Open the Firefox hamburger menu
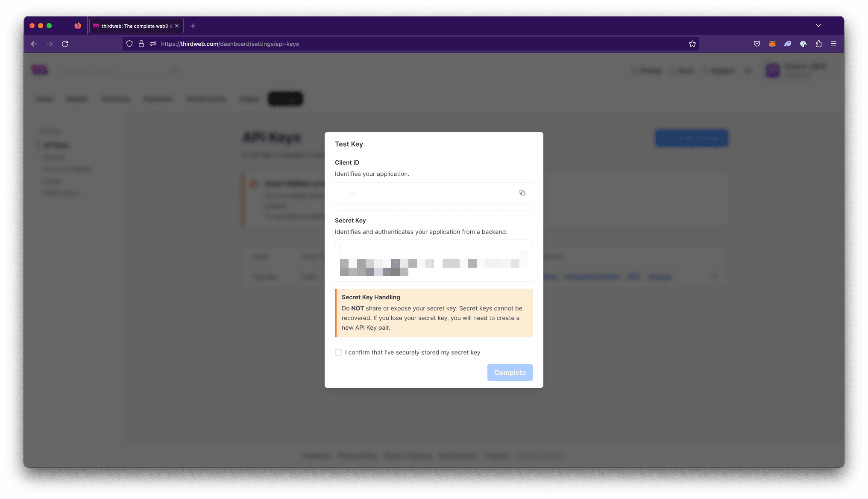The image size is (868, 499). (x=833, y=44)
